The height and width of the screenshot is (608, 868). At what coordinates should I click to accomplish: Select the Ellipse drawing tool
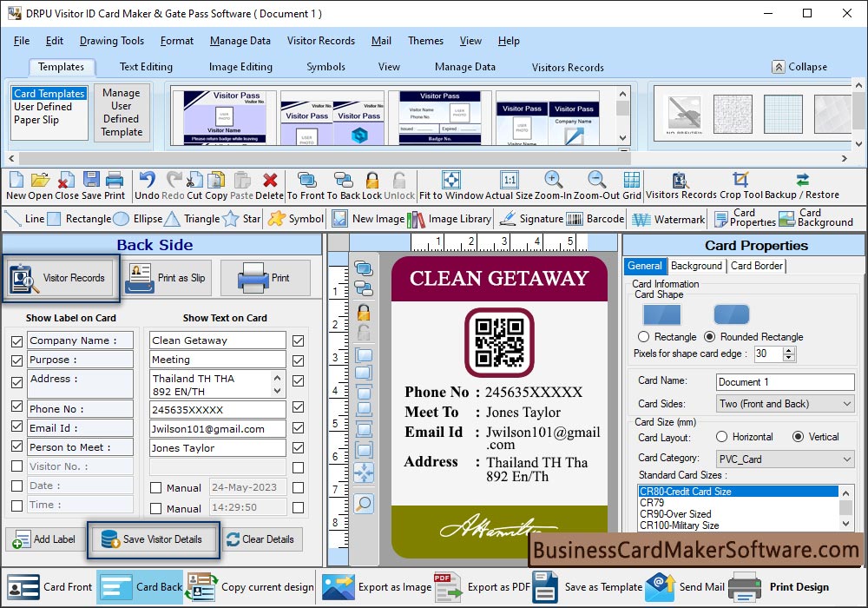point(138,219)
